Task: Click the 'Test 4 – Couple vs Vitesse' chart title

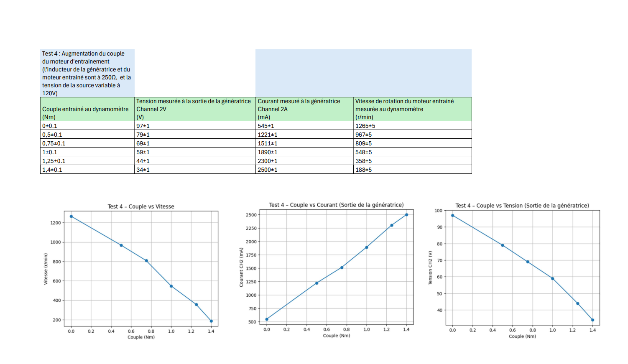Action: click(x=141, y=206)
